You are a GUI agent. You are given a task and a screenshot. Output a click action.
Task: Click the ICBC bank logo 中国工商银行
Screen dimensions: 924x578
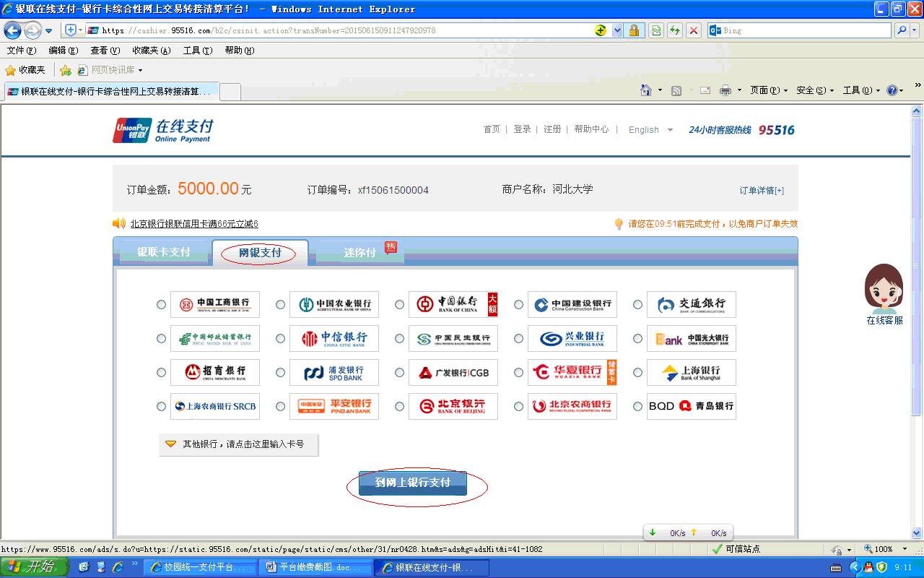215,304
